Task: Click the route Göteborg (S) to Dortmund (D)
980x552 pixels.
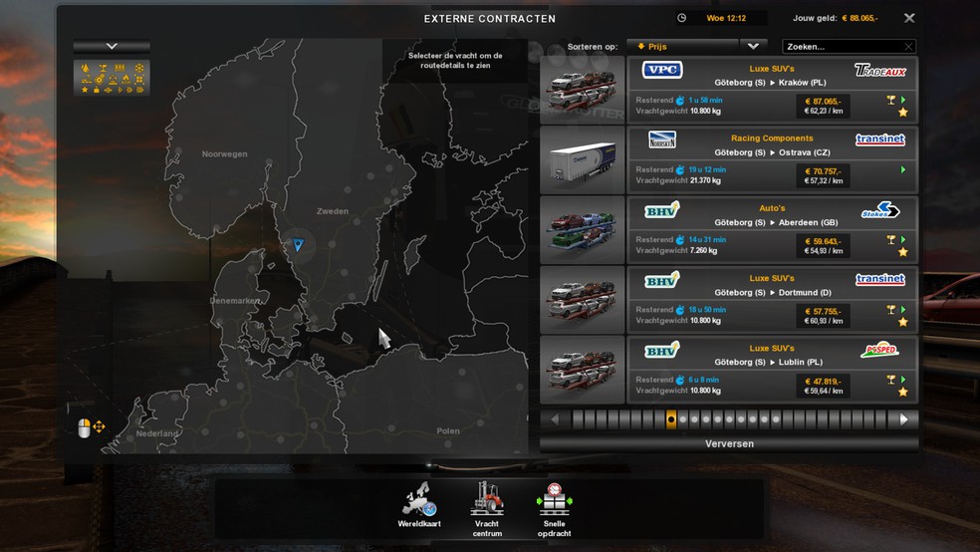Action: pyautogui.click(x=773, y=293)
